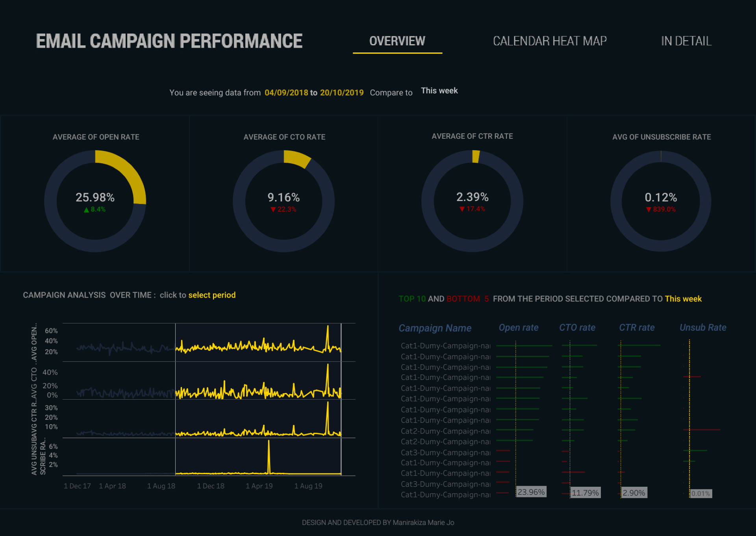Select the Overview tab

[397, 41]
